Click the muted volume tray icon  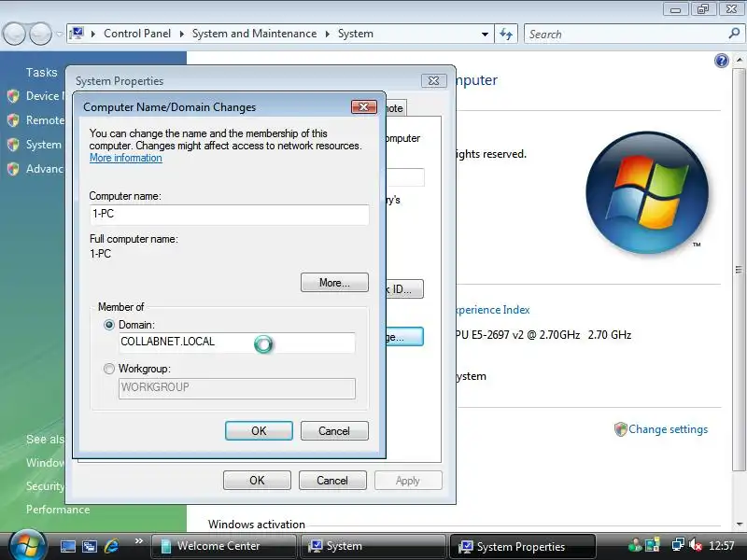[x=696, y=545]
